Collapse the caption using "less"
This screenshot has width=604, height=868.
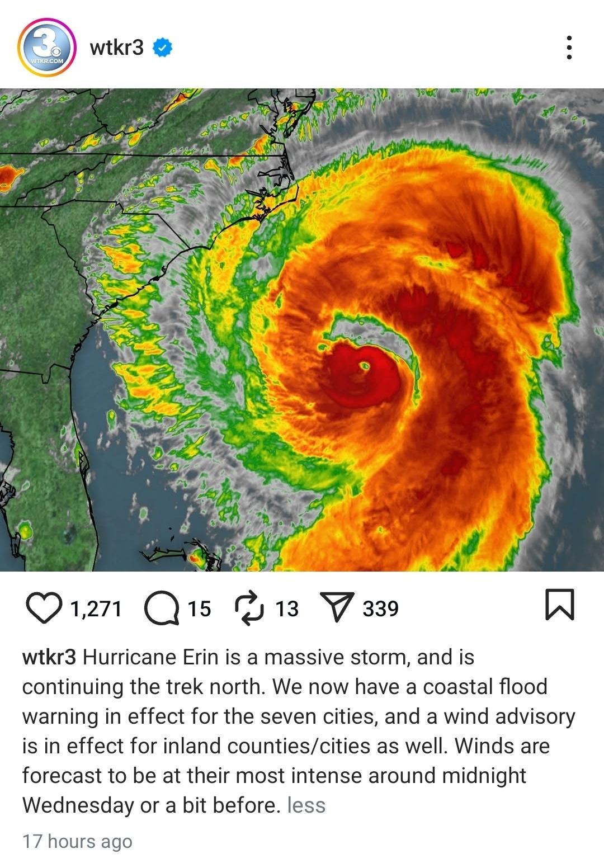pos(306,805)
